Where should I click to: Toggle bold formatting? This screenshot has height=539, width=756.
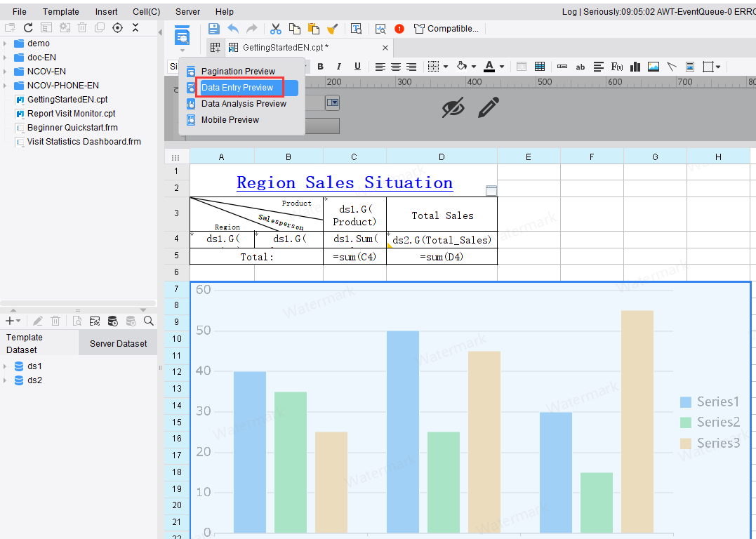321,67
